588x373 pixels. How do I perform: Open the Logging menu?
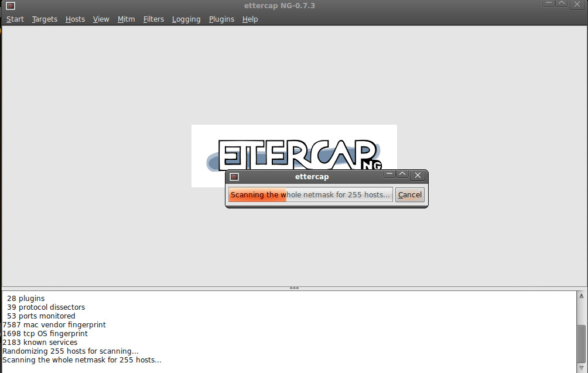[186, 19]
